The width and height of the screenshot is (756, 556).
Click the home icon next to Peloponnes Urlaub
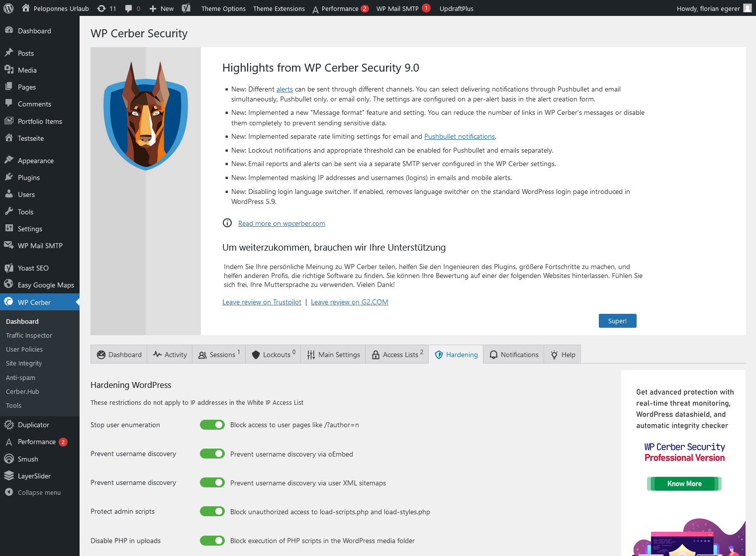[x=26, y=8]
